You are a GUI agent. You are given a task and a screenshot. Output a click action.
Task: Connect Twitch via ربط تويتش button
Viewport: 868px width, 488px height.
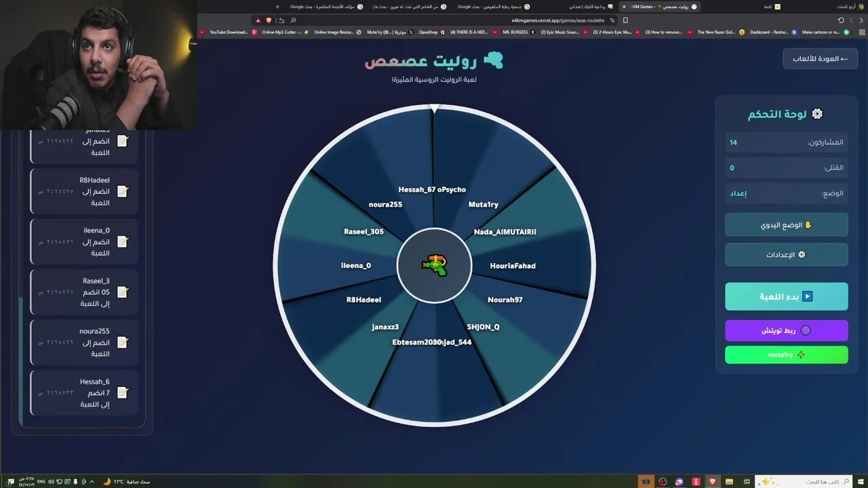(x=787, y=331)
